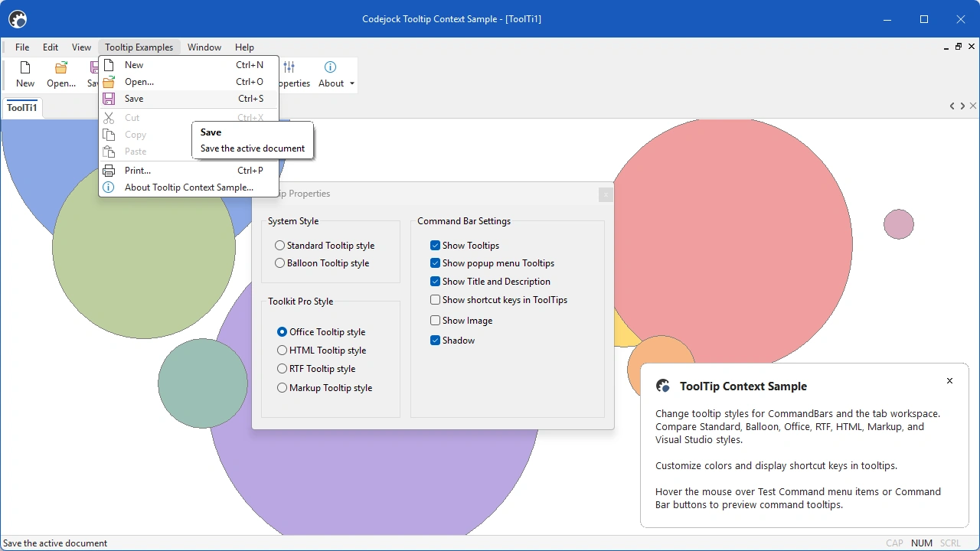Dismiss the ToolTip Context Sample notification
The image size is (980, 551).
(949, 381)
